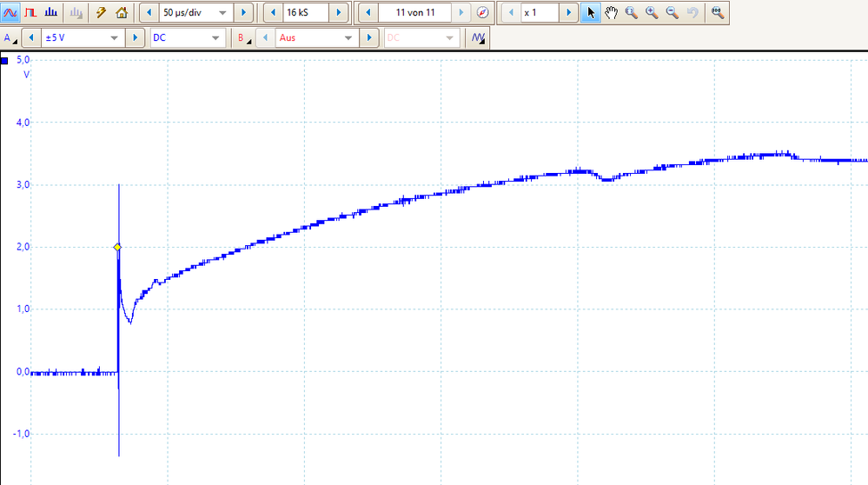Open the buffer navigator compass icon
868x485 pixels.
click(x=483, y=12)
